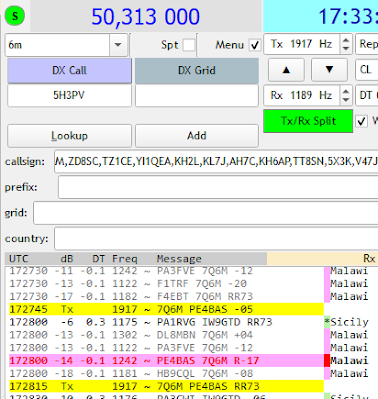Open the 6m band dropdown
Screen dimensions: 378x399
tap(118, 45)
